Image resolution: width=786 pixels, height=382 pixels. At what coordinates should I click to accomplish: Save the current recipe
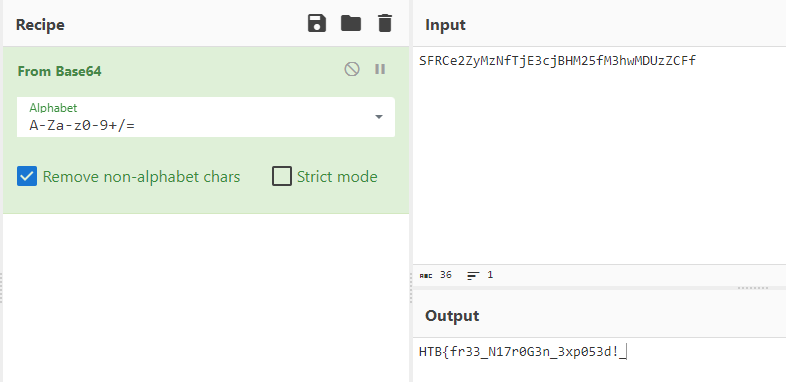tap(317, 24)
